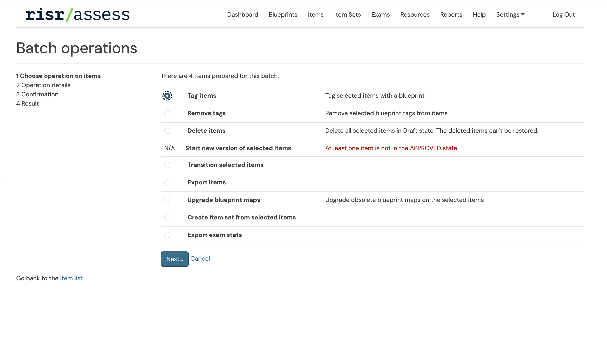Pick the Export items radio button
607x364 pixels.
[167, 182]
